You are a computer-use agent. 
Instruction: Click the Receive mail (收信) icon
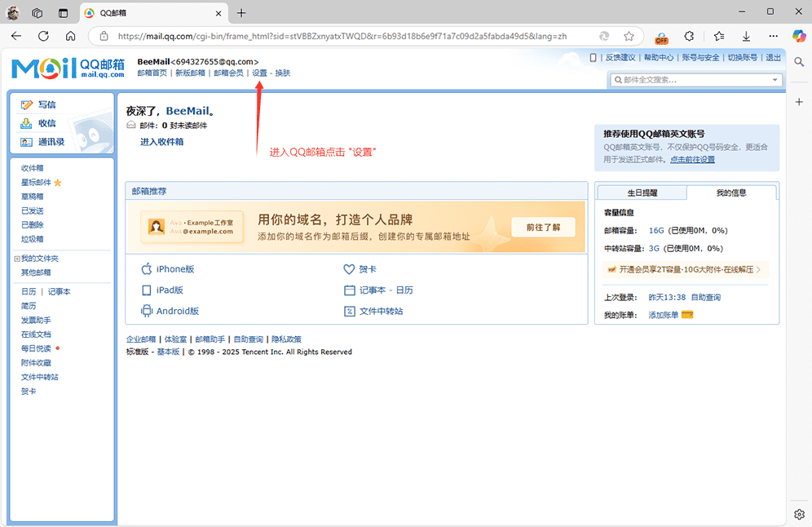26,123
